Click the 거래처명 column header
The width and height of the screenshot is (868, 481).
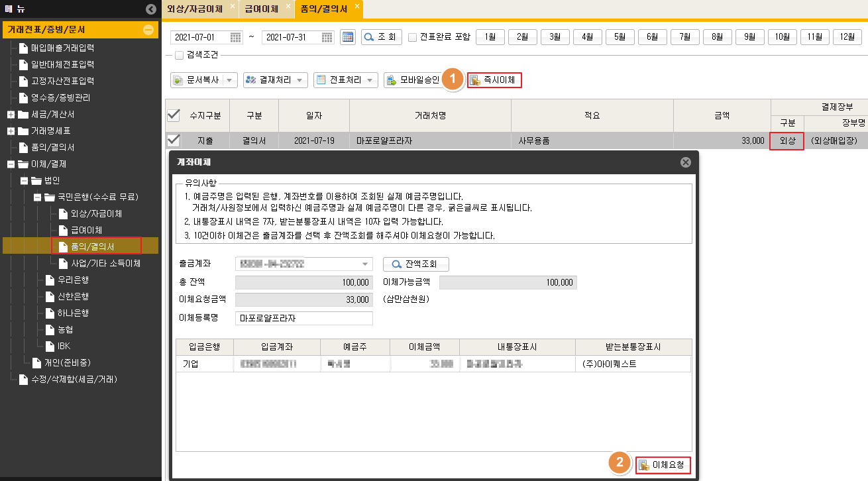click(x=430, y=115)
